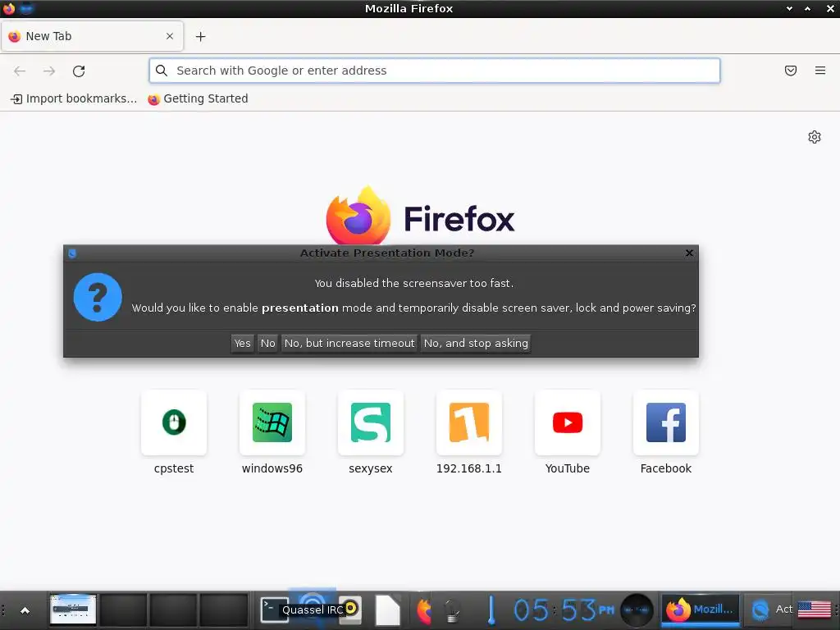Reload the current page
This screenshot has height=630, width=840.
79,71
